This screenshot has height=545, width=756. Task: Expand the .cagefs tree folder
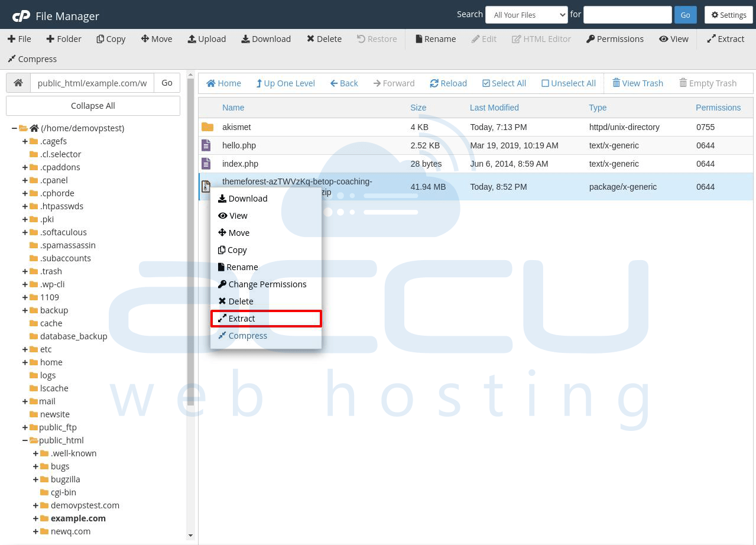25,141
